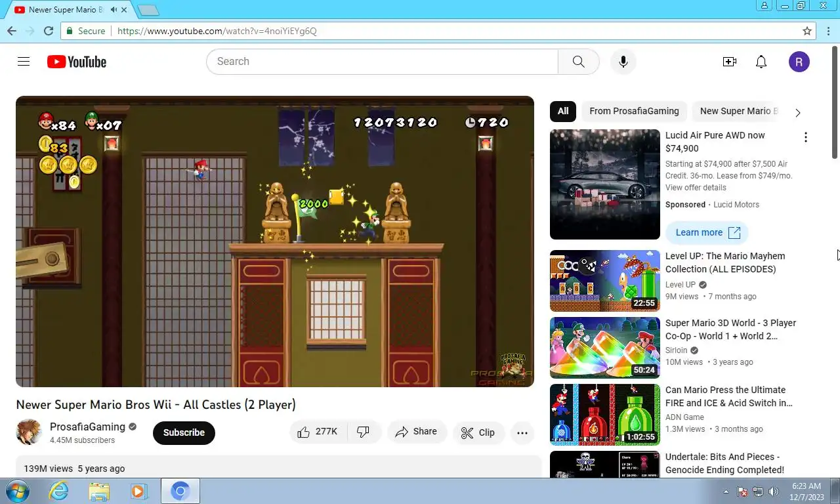Open the taskbar clock showing 6:23 AM
Image resolution: width=840 pixels, height=504 pixels.
807,492
